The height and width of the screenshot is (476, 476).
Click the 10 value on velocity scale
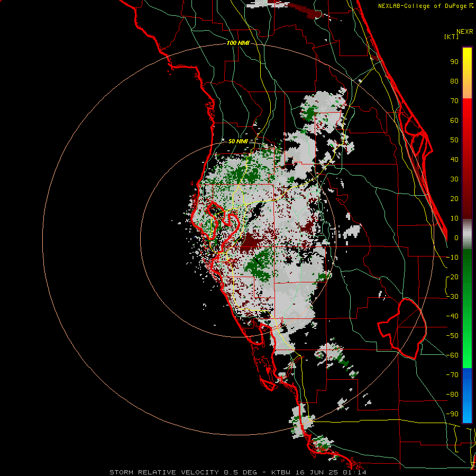coord(454,218)
